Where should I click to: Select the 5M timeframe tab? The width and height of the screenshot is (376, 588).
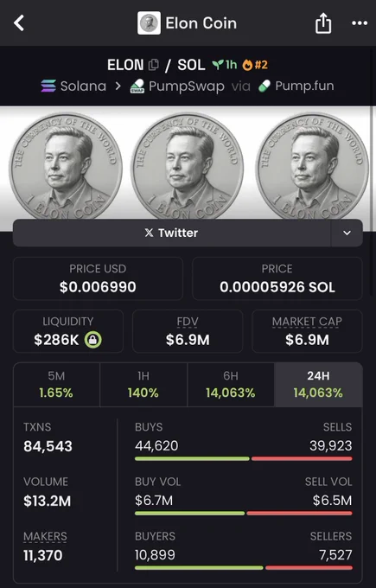tap(56, 385)
